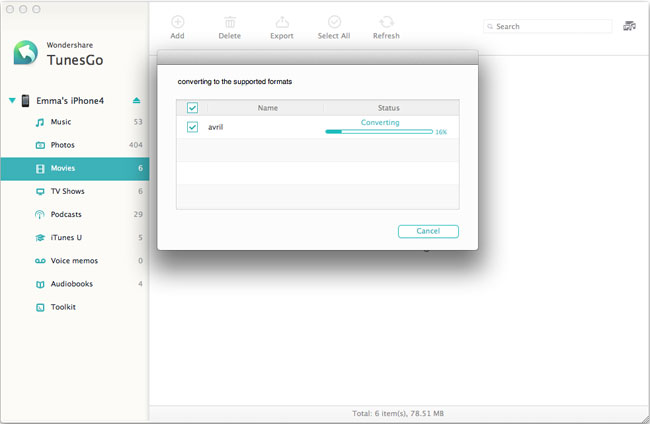The width and height of the screenshot is (650, 424).
Task: Open the Podcasts category
Action: click(x=75, y=214)
